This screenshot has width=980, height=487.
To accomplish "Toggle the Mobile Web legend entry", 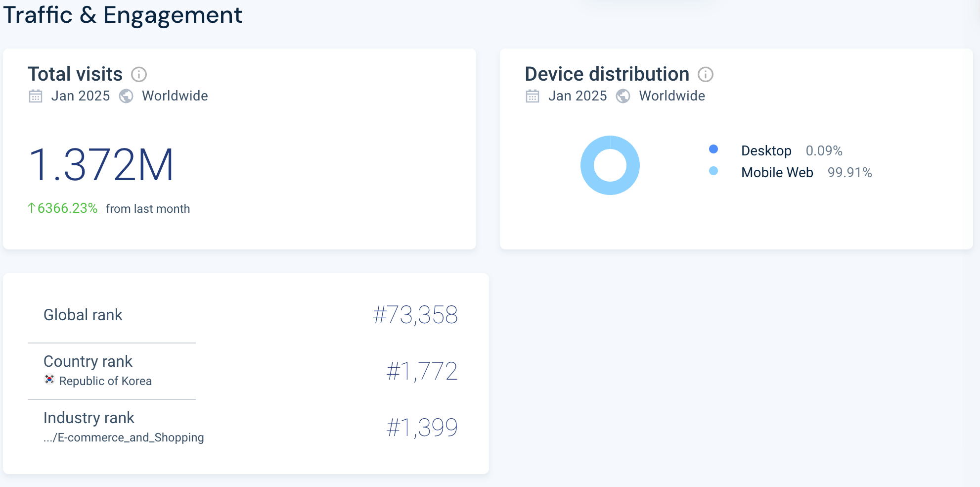I will tap(776, 172).
